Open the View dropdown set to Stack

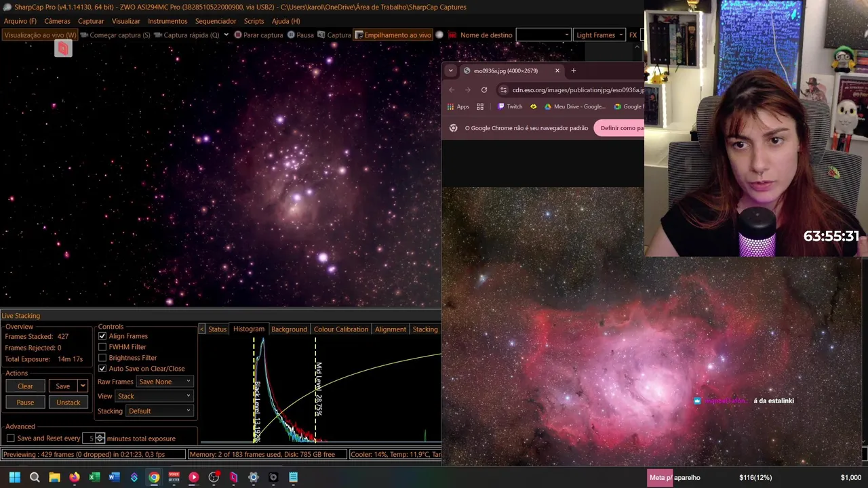coord(155,396)
